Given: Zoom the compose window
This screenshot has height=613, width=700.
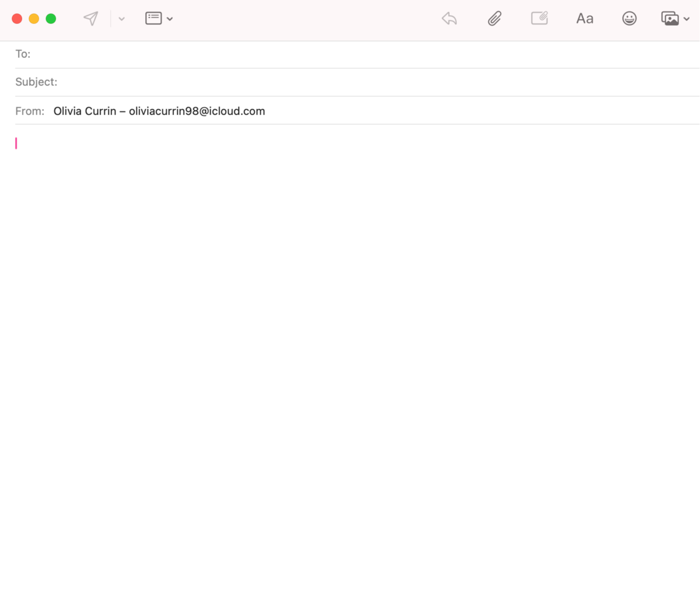Looking at the screenshot, I should coord(51,19).
